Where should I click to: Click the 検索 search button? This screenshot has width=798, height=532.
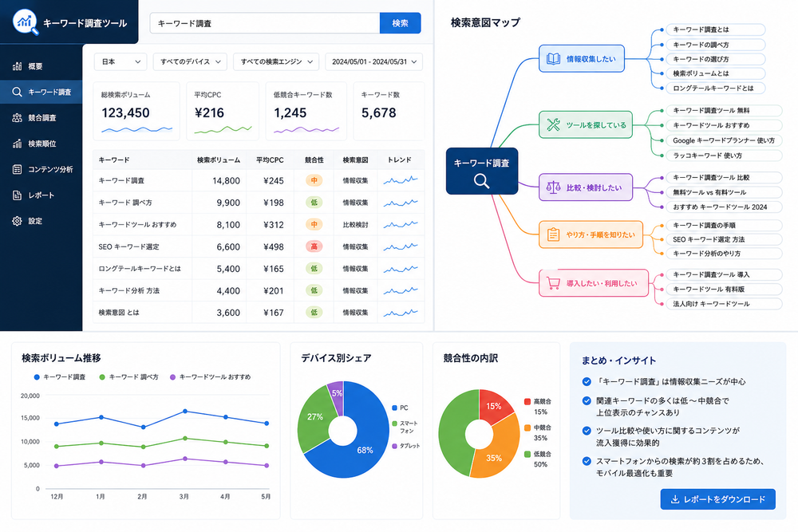pos(400,23)
